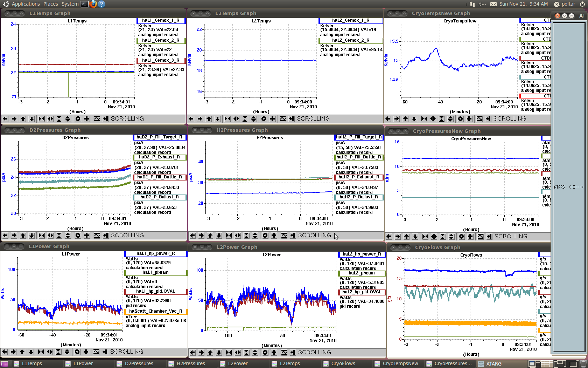Compress vertical axis in H2Pressures graph
Screen dimensions: 588x368
(246, 236)
